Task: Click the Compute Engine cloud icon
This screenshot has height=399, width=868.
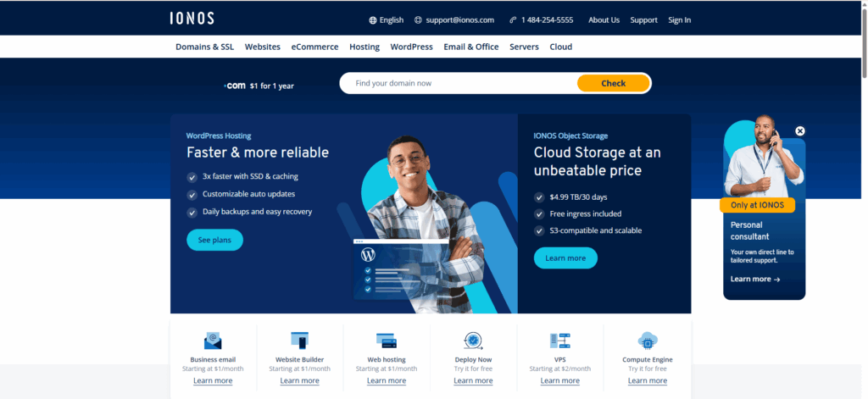Action: pyautogui.click(x=648, y=341)
